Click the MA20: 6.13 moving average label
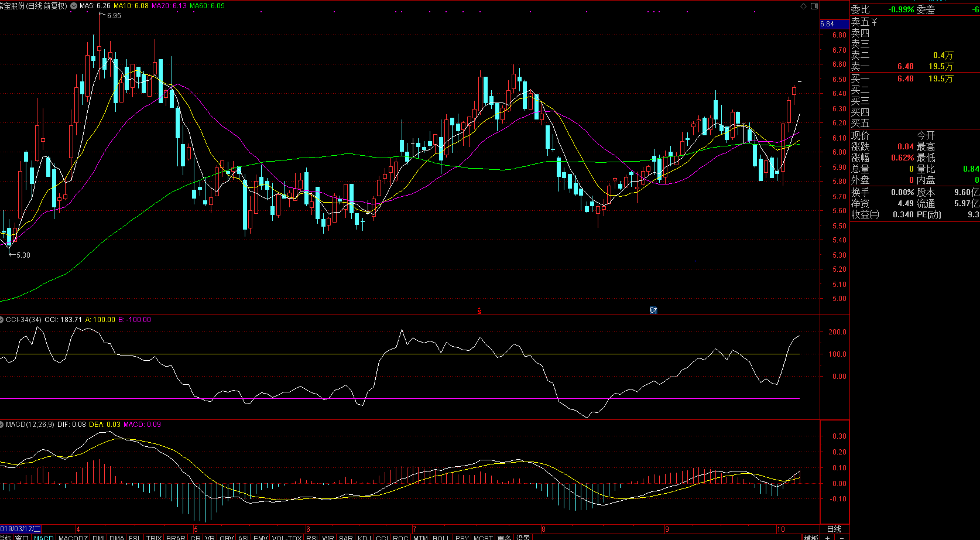This screenshot has width=980, height=540. [x=169, y=6]
